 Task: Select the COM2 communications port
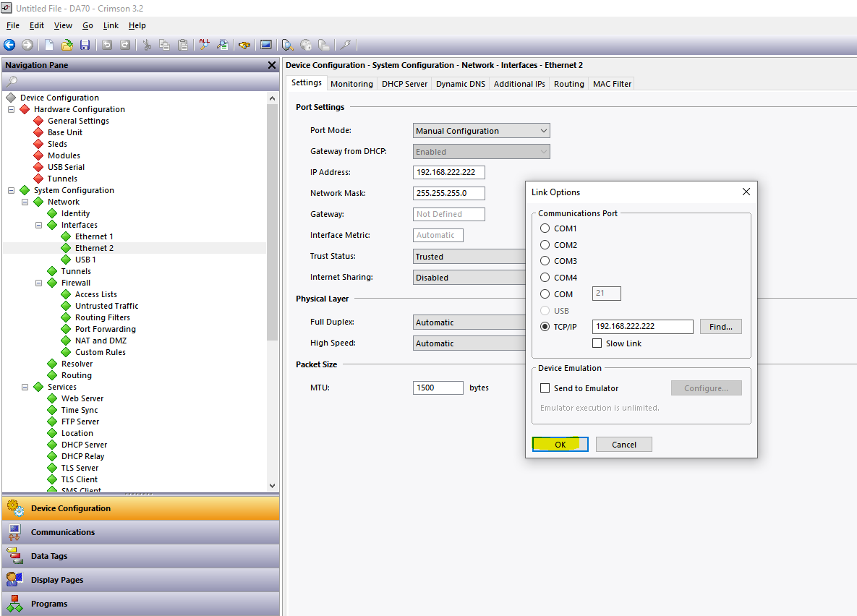click(x=545, y=245)
